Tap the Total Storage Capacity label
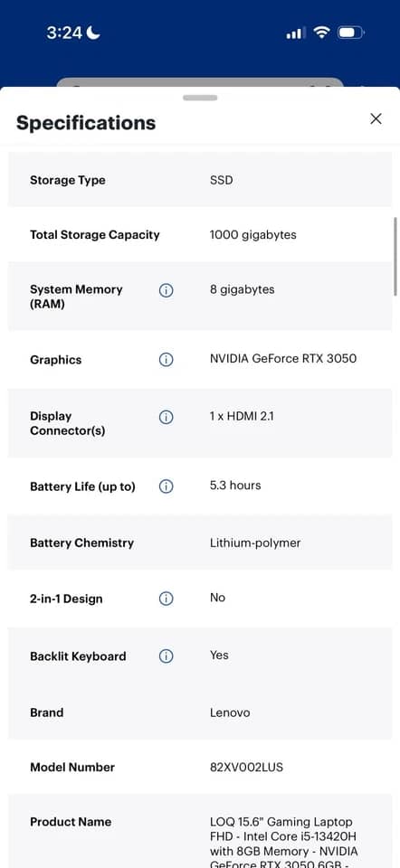This screenshot has width=400, height=868. coord(95,235)
